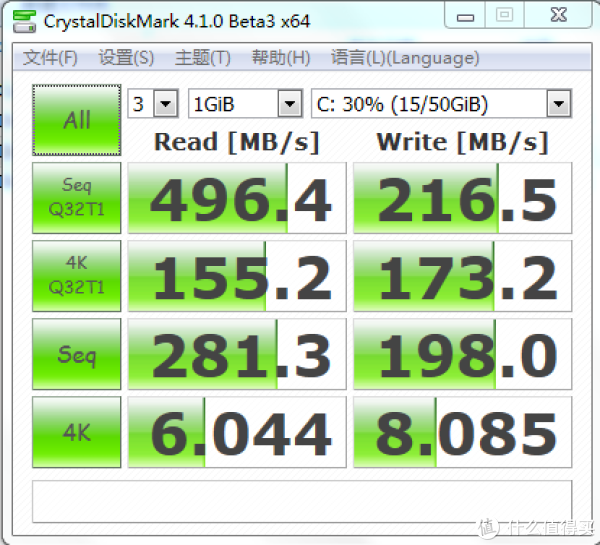Minimize the CrystalDiskMark window
The height and width of the screenshot is (545, 600).
click(465, 15)
